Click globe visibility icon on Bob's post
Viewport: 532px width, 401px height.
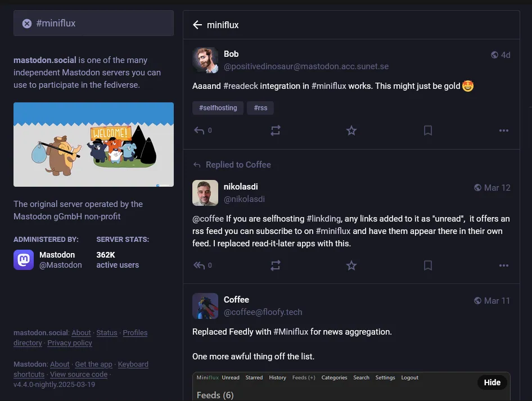coord(494,55)
